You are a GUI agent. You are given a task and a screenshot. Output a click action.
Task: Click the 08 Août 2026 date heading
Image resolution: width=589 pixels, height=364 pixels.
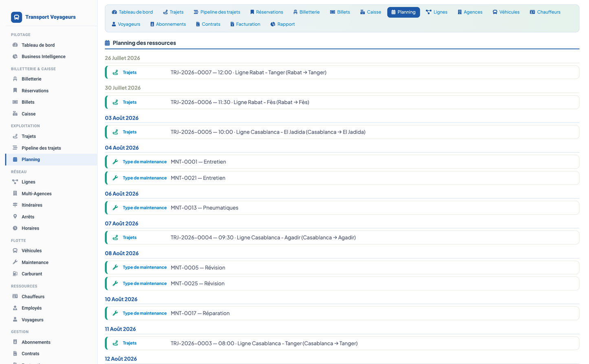click(x=122, y=253)
